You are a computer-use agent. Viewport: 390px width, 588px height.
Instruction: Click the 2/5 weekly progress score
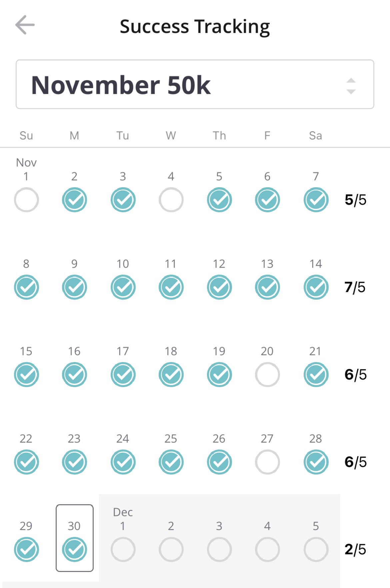coord(355,550)
